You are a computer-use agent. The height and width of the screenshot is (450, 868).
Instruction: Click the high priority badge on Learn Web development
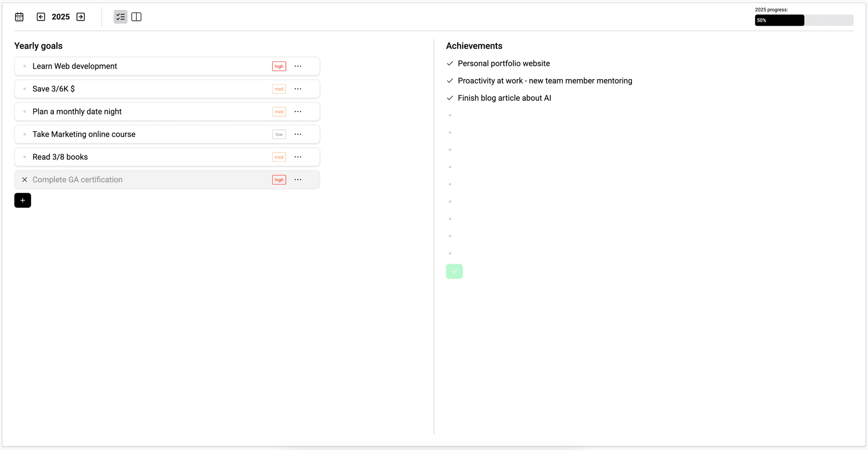(x=279, y=66)
